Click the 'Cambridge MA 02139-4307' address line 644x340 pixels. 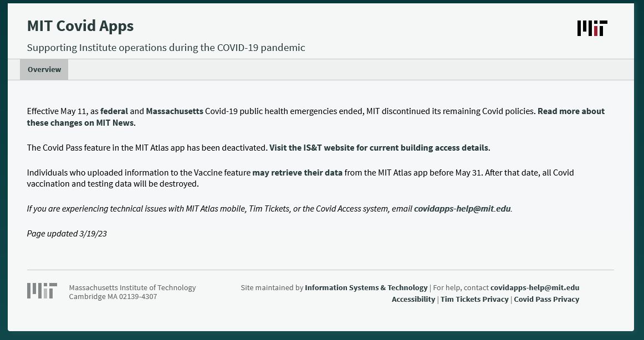113,296
